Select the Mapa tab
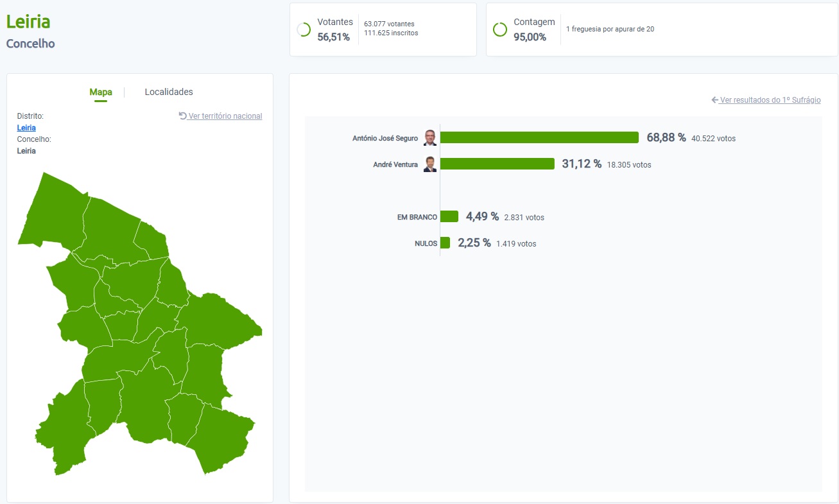Image resolution: width=839 pixels, height=504 pixels. (x=101, y=92)
